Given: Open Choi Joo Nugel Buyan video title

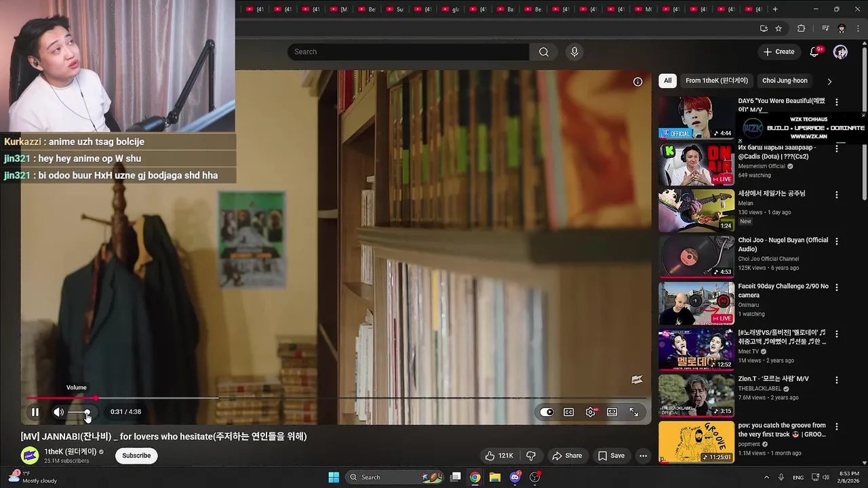Looking at the screenshot, I should (783, 245).
